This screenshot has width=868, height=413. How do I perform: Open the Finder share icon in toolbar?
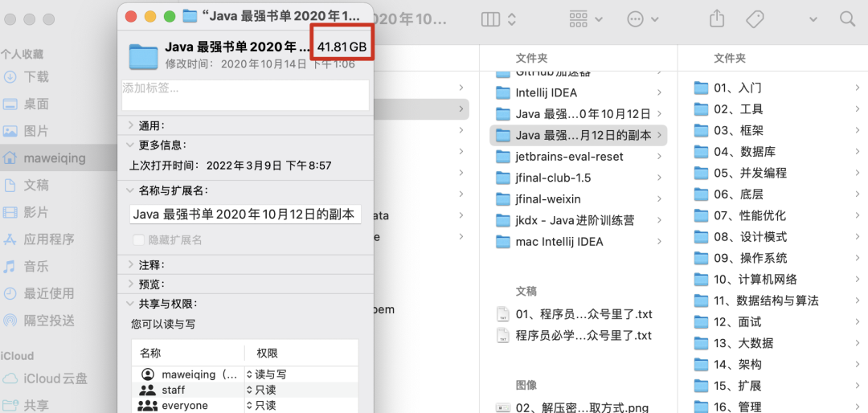[716, 18]
